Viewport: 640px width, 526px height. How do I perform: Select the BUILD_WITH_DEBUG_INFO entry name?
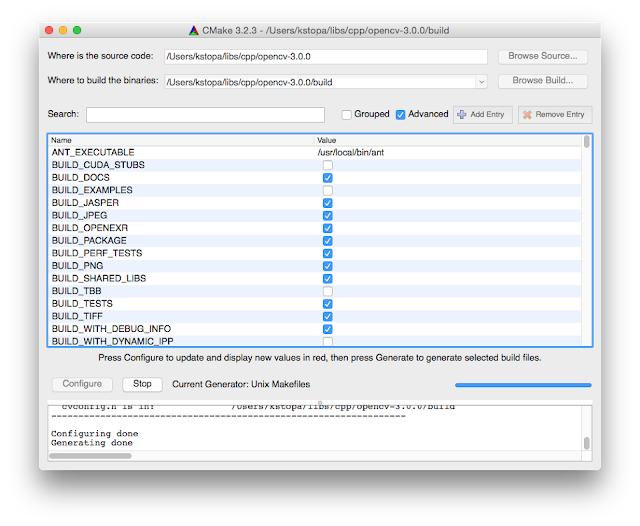(x=111, y=329)
